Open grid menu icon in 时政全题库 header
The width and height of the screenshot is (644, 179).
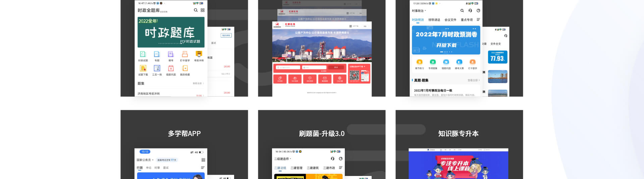[x=203, y=10]
